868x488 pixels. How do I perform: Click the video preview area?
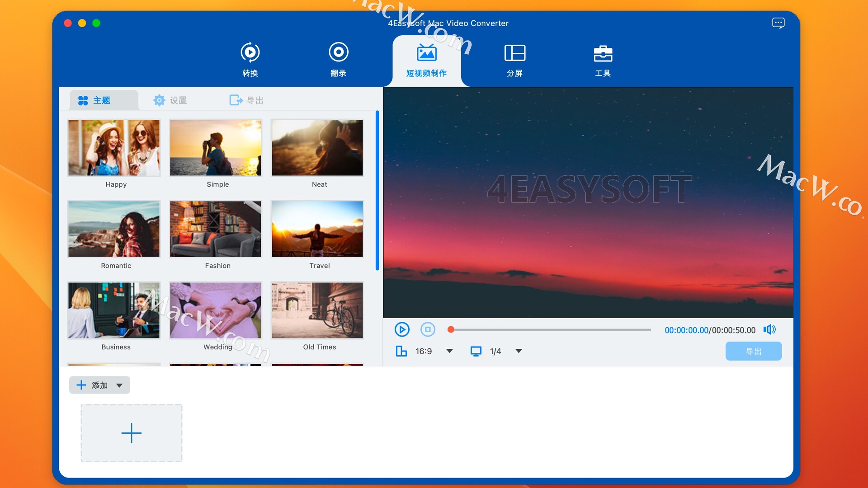point(588,202)
